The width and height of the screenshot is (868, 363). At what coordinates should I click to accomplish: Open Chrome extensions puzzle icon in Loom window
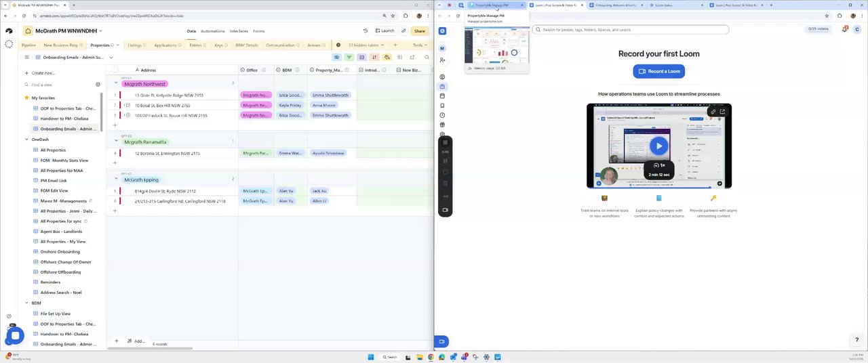pyautogui.click(x=840, y=16)
